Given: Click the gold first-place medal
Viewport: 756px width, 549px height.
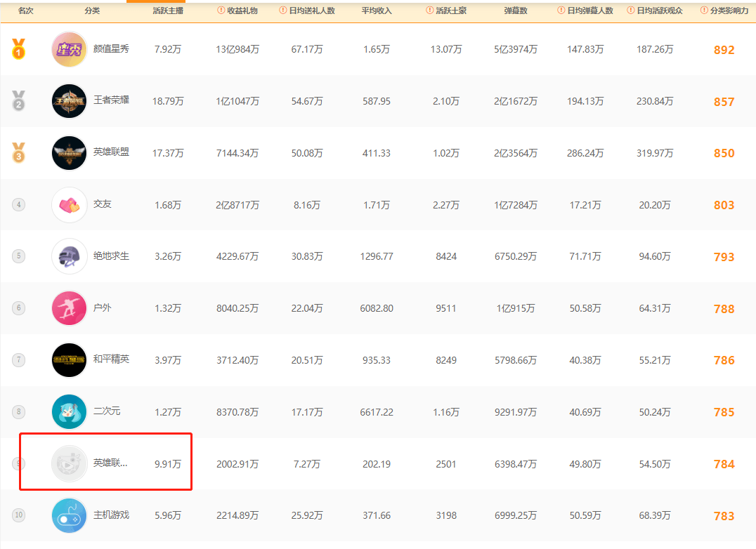Looking at the screenshot, I should pyautogui.click(x=18, y=48).
